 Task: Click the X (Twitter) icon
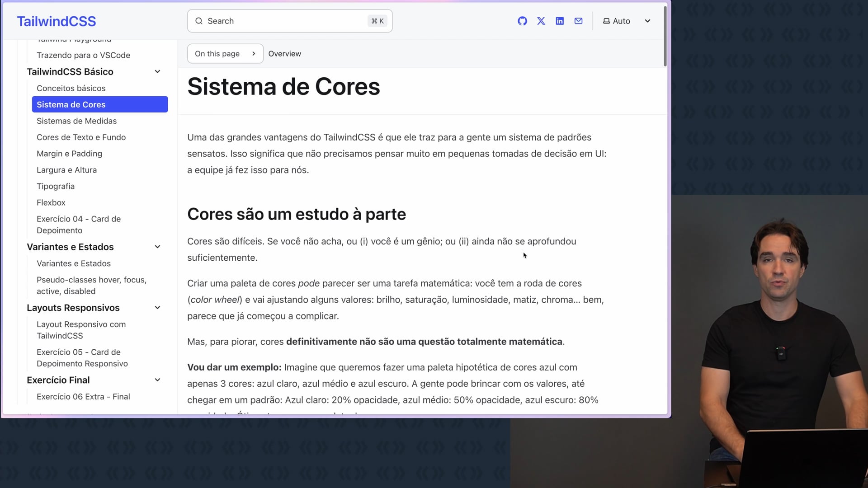(x=541, y=21)
